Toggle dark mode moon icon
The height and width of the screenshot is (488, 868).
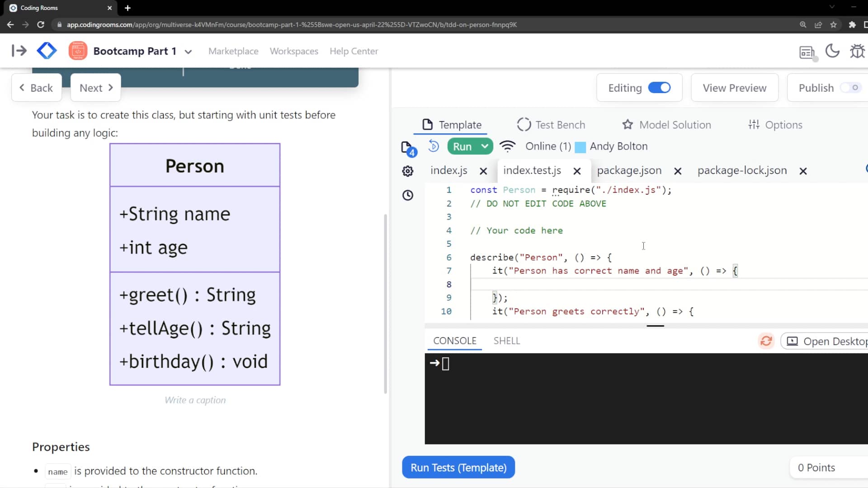tap(832, 51)
